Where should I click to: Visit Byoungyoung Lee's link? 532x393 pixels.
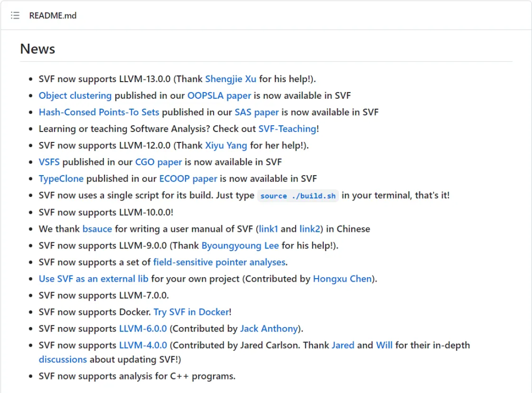[x=240, y=245]
